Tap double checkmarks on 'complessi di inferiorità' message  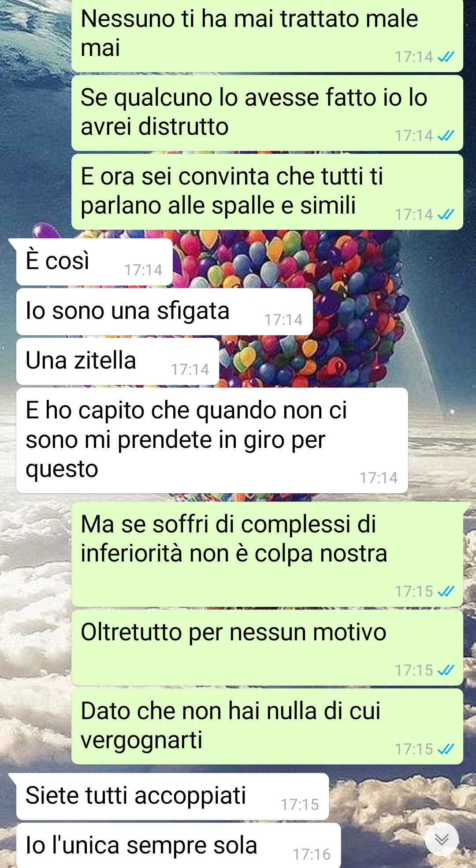[446, 591]
